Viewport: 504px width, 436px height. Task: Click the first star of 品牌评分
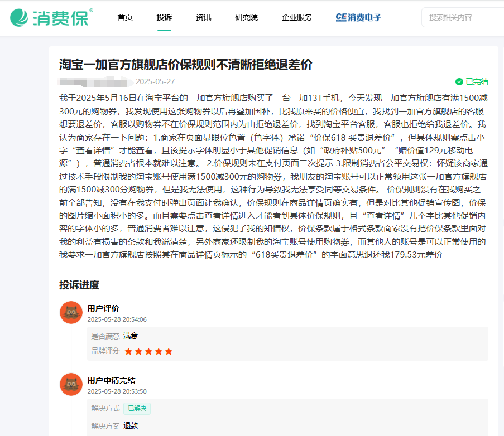128,351
